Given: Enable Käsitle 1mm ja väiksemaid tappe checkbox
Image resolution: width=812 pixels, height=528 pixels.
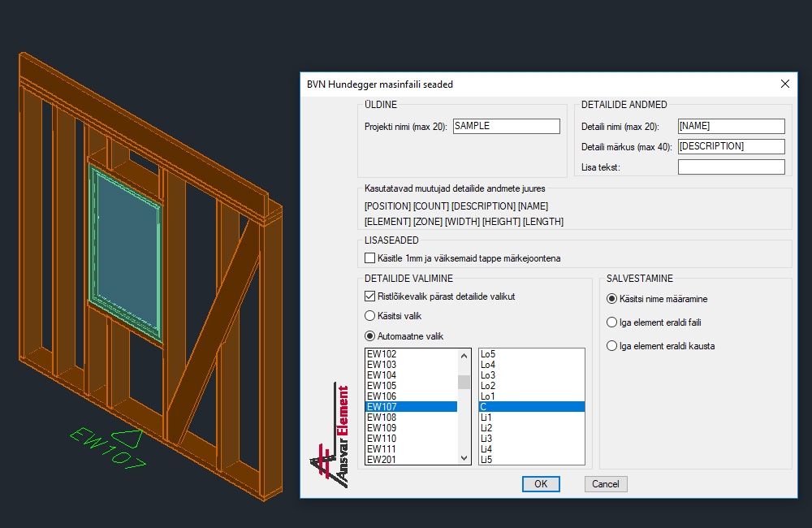Looking at the screenshot, I should pyautogui.click(x=369, y=258).
